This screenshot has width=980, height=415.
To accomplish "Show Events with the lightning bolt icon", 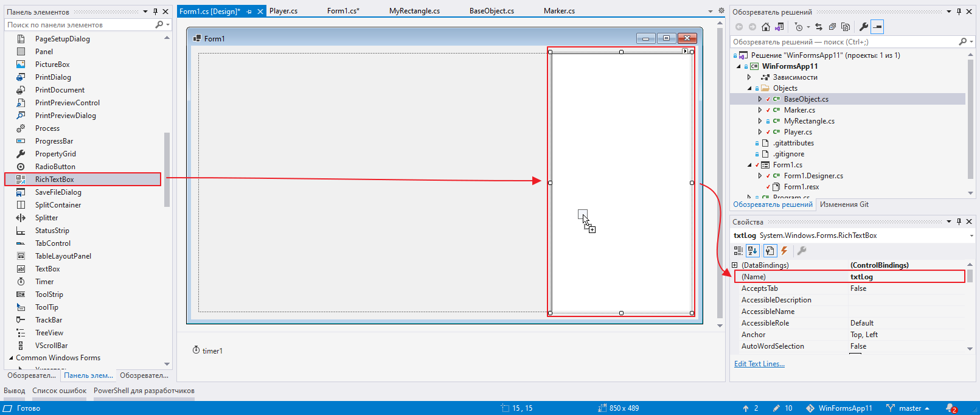I will tap(784, 251).
